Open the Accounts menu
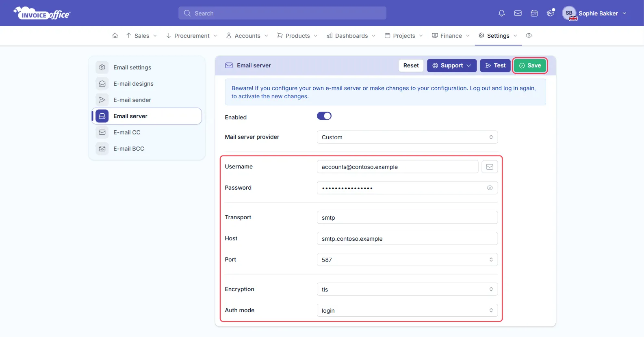The width and height of the screenshot is (644, 337). (x=247, y=36)
